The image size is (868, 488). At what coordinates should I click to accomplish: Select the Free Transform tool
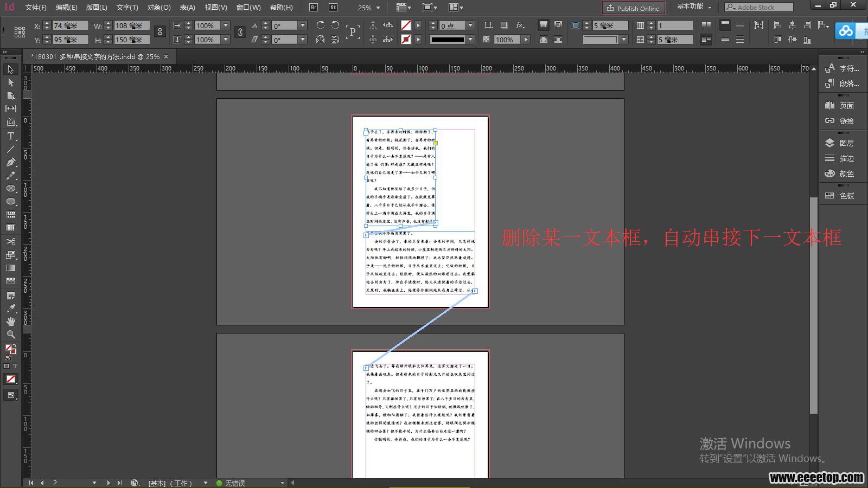click(10, 254)
